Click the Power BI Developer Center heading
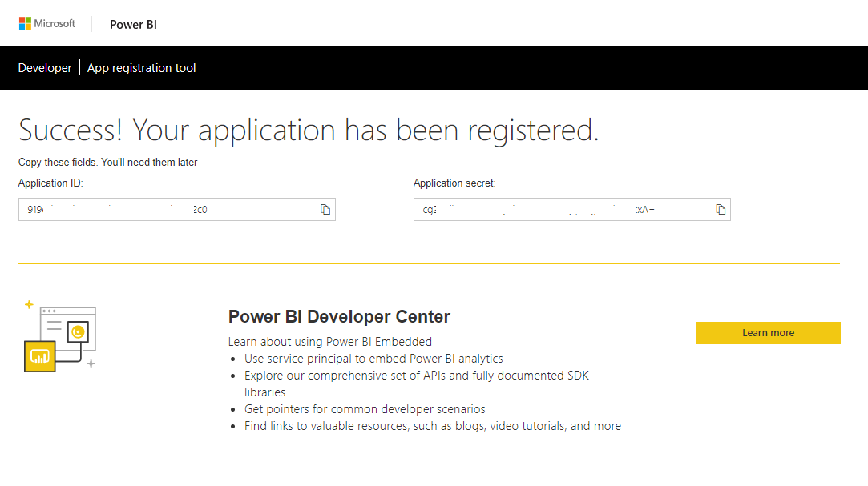This screenshot has width=868, height=486. pos(339,317)
